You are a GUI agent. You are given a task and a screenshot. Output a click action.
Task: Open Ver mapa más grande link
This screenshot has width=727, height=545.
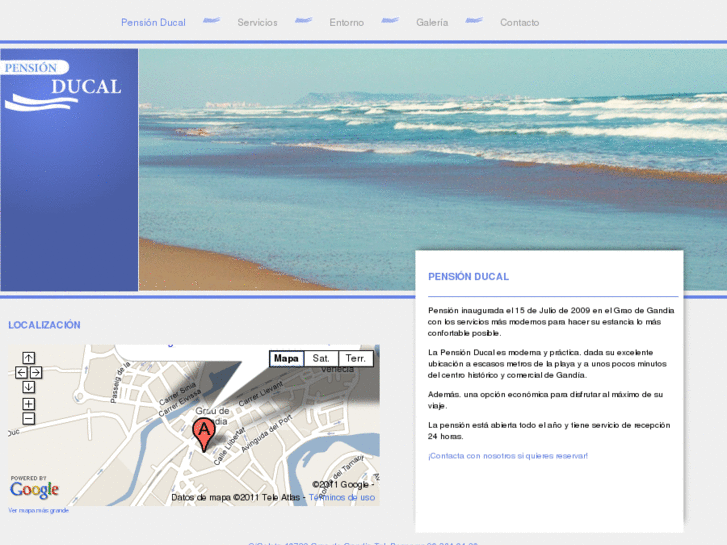[x=38, y=510]
